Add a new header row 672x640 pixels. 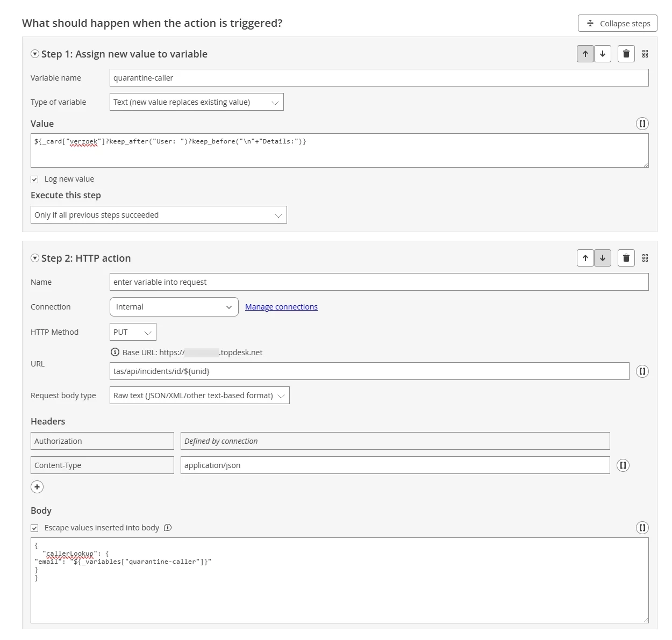(x=37, y=487)
